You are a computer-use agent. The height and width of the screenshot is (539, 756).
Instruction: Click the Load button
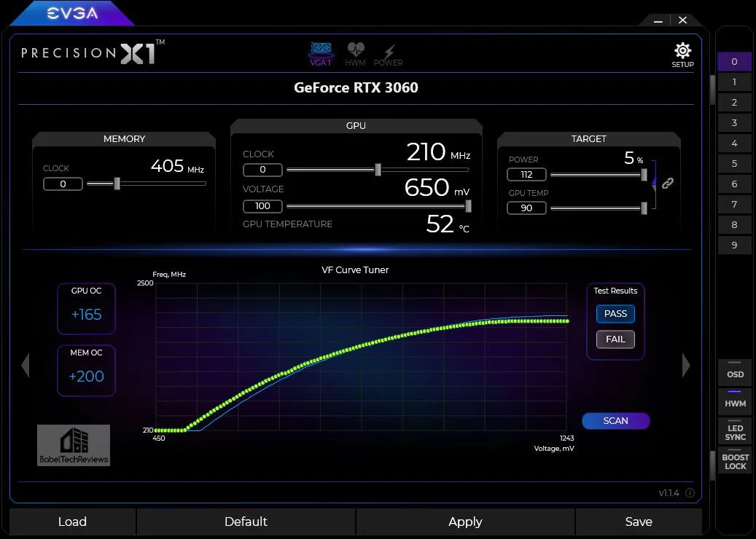pyautogui.click(x=72, y=522)
